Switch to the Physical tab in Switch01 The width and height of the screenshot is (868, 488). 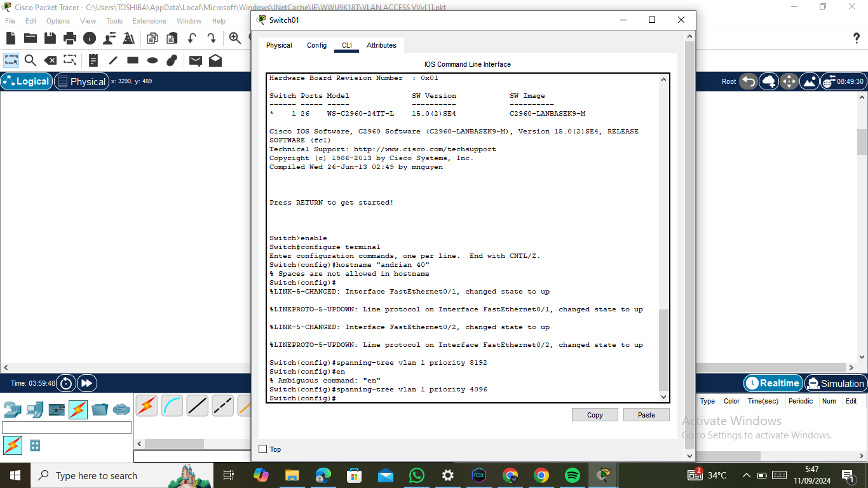tap(279, 45)
